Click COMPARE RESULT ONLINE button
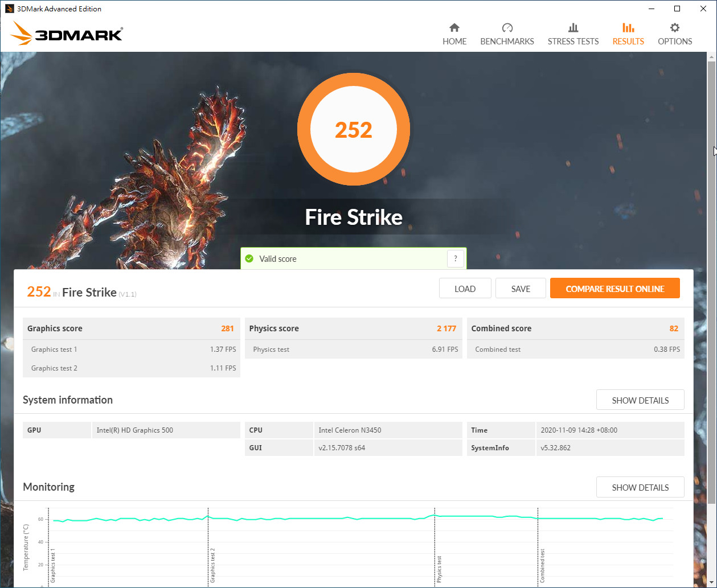The width and height of the screenshot is (717, 588). 614,289
